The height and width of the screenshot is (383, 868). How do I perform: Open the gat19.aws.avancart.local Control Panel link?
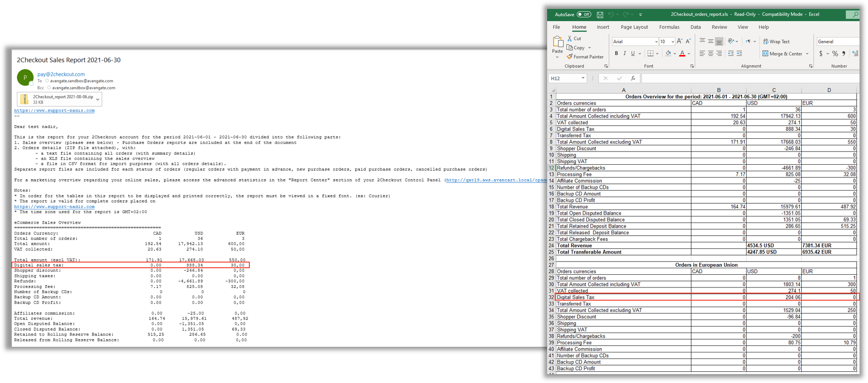496,180
